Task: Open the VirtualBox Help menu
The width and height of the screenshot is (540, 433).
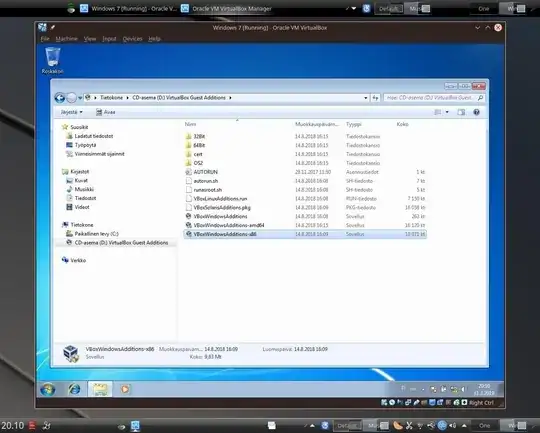Action: (x=154, y=39)
